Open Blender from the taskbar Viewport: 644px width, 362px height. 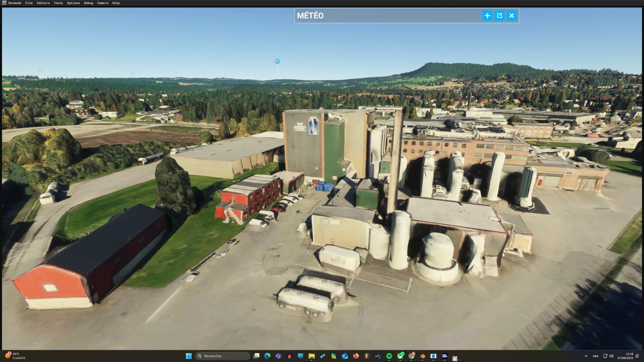click(x=422, y=356)
